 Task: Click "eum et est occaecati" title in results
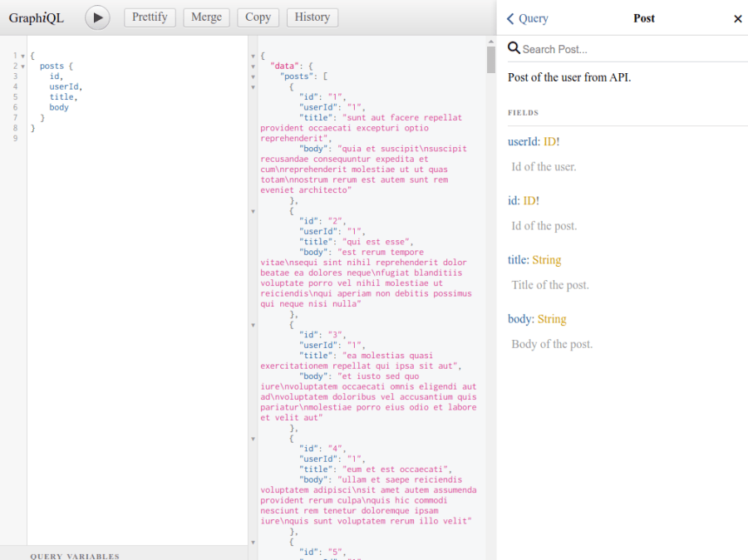point(397,469)
